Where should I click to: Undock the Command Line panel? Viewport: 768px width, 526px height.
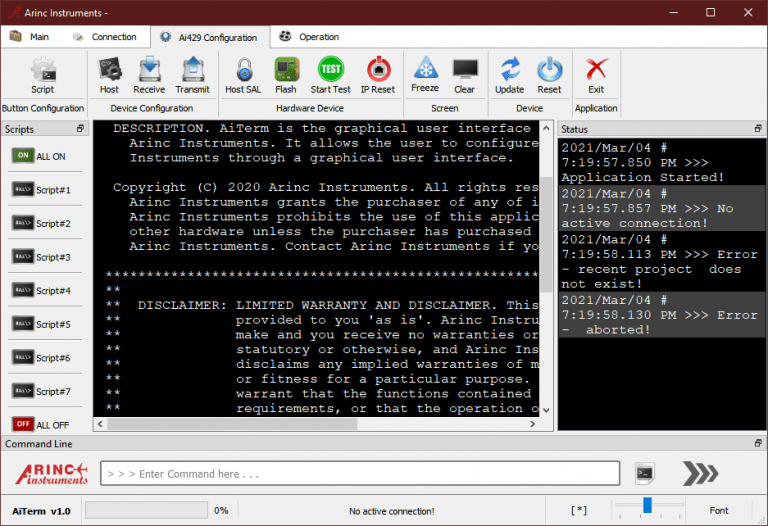[x=757, y=443]
